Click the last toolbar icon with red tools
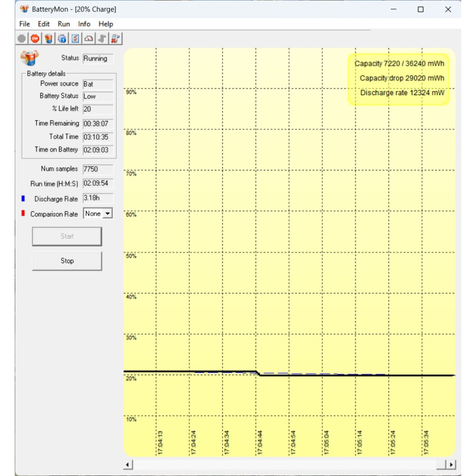This screenshot has width=476, height=476. pyautogui.click(x=116, y=39)
